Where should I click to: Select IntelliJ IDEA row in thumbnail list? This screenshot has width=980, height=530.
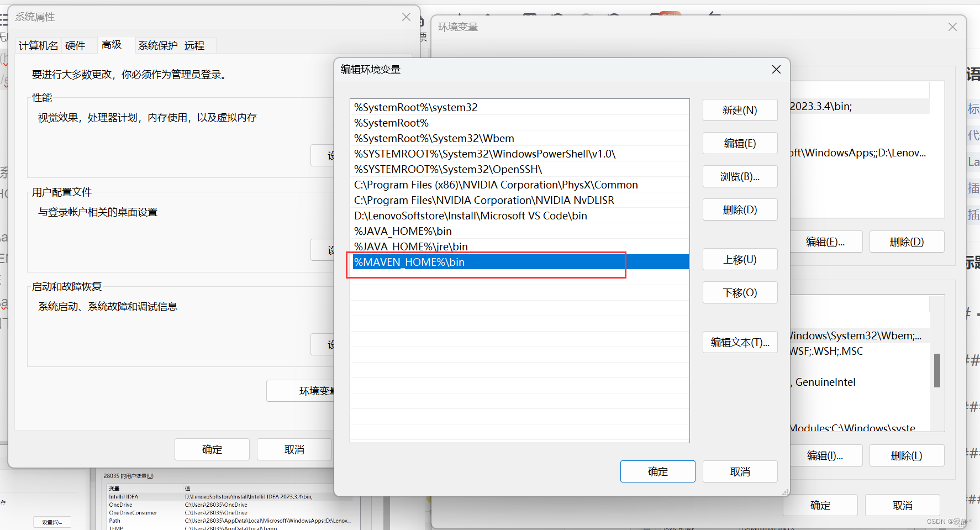229,497
